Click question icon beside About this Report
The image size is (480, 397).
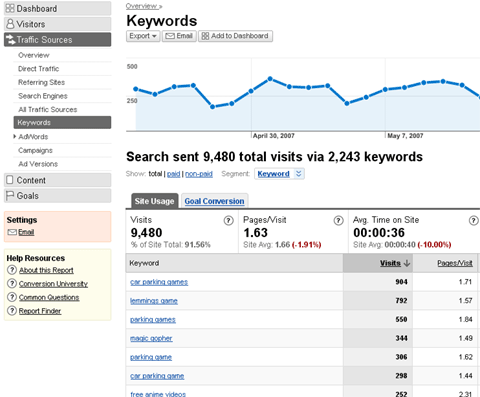click(12, 270)
